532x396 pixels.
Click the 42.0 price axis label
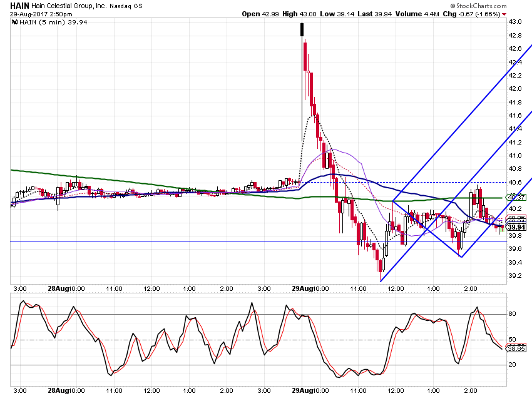[515, 89]
